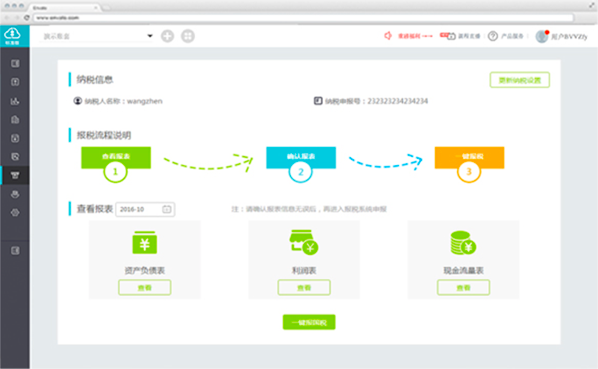Open the user avatar menu 用户BVVZfy
The height and width of the screenshot is (369, 598).
pos(561,36)
